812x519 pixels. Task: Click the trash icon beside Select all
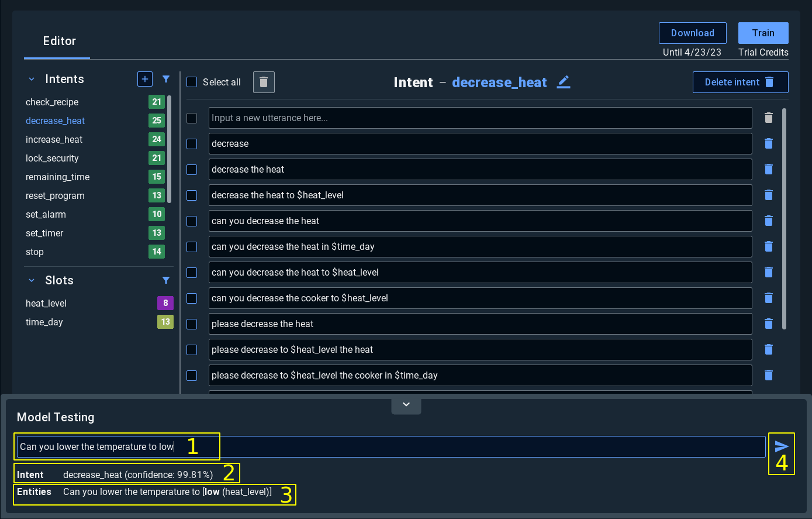pos(264,83)
